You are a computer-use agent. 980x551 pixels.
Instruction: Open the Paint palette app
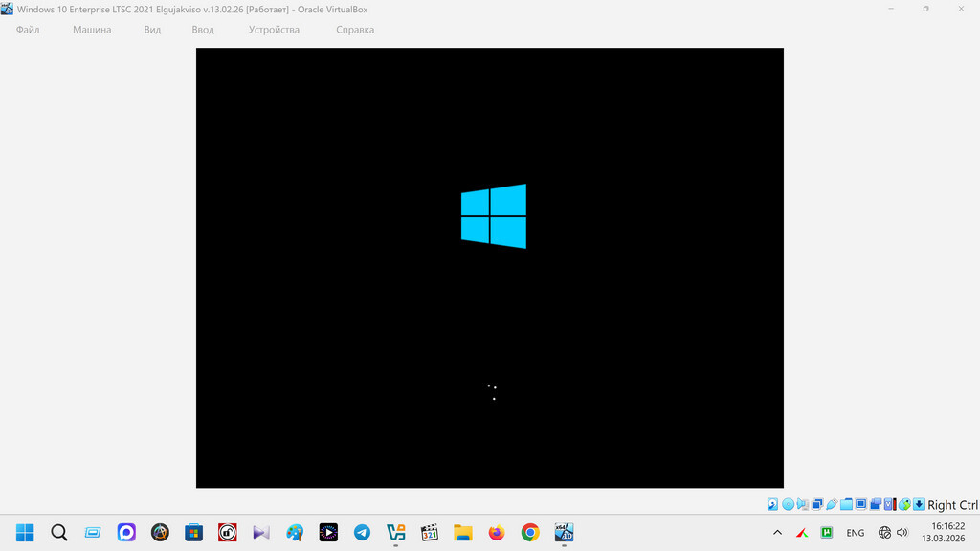[295, 532]
